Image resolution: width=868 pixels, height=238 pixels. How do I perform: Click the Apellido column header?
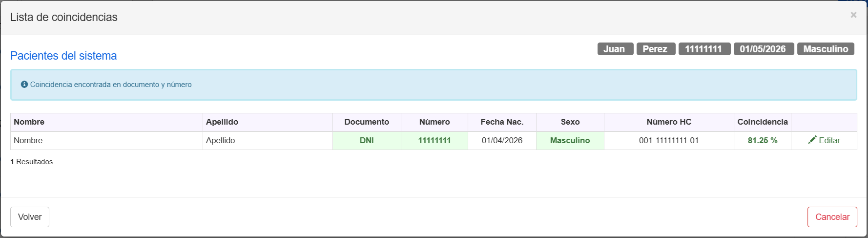[268, 122]
